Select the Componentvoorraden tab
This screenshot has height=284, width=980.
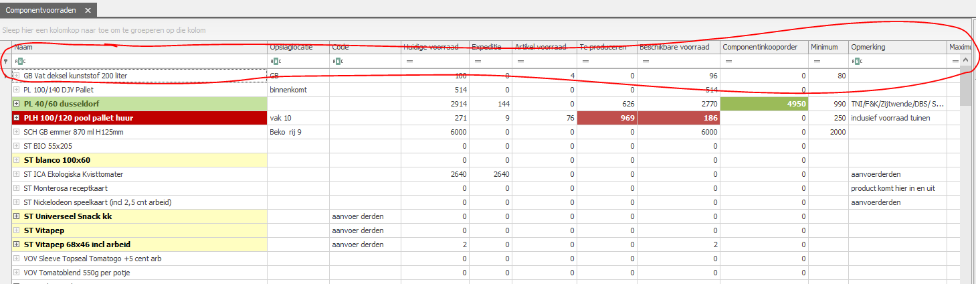point(41,11)
